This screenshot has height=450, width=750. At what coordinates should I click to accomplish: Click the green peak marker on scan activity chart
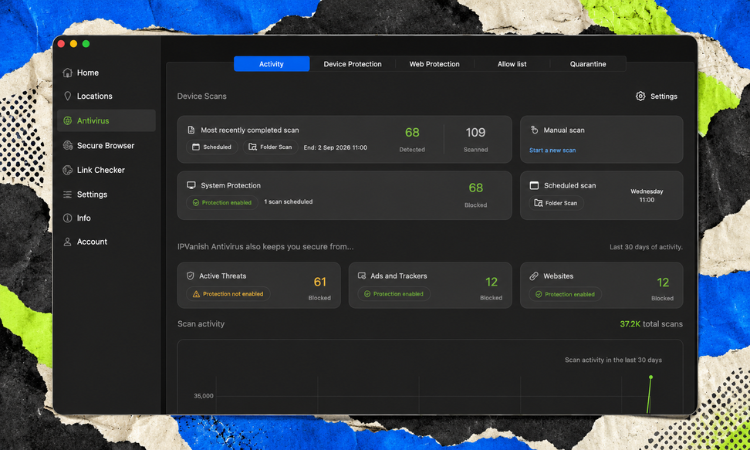[651, 377]
